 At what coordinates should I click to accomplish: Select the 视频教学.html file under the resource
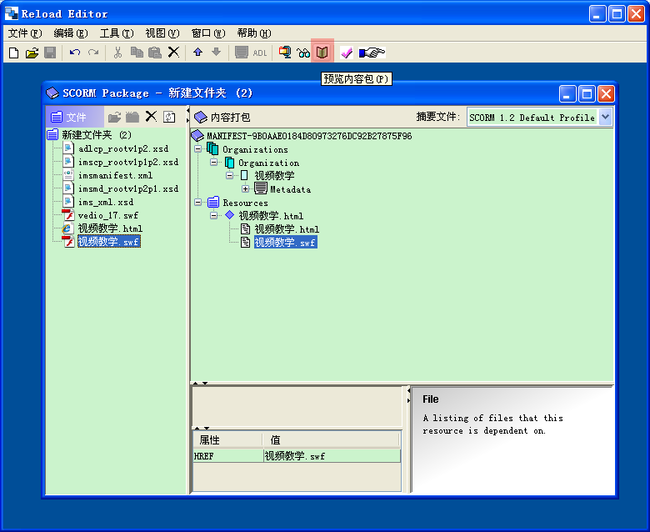(286, 229)
